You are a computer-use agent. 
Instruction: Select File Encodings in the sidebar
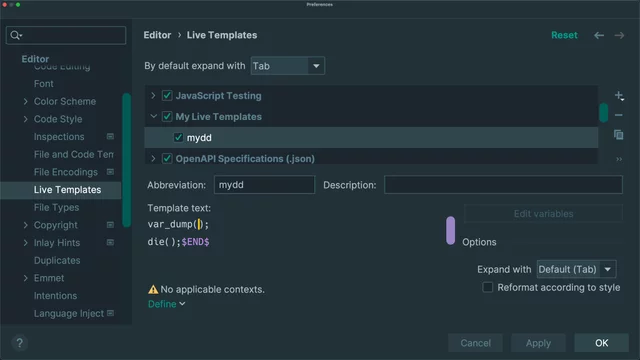point(66,172)
